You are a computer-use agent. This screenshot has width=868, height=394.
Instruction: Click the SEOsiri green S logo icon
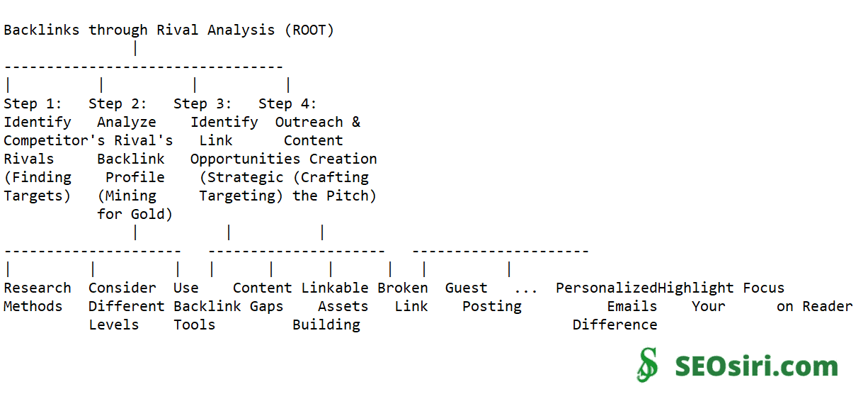pyautogui.click(x=647, y=366)
